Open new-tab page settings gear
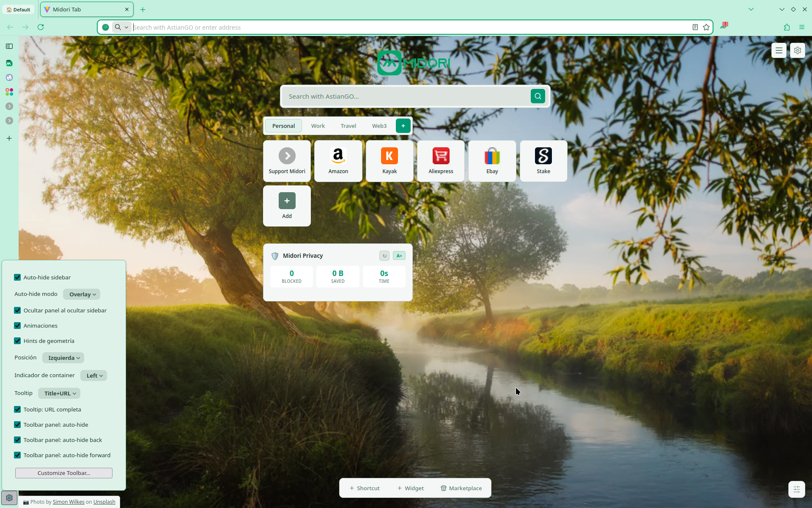This screenshot has width=812, height=508. (x=798, y=50)
